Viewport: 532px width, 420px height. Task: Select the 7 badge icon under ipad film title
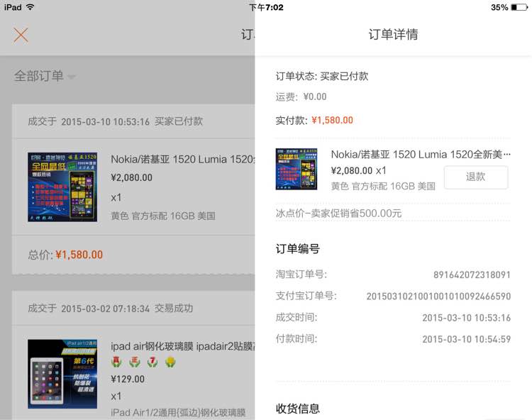[x=153, y=362]
